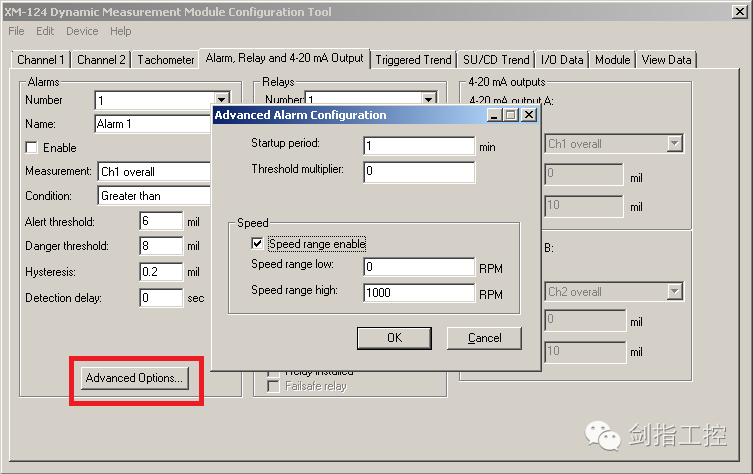Image resolution: width=753 pixels, height=474 pixels.
Task: Open the Ch2 overall output dropdown
Action: (675, 292)
